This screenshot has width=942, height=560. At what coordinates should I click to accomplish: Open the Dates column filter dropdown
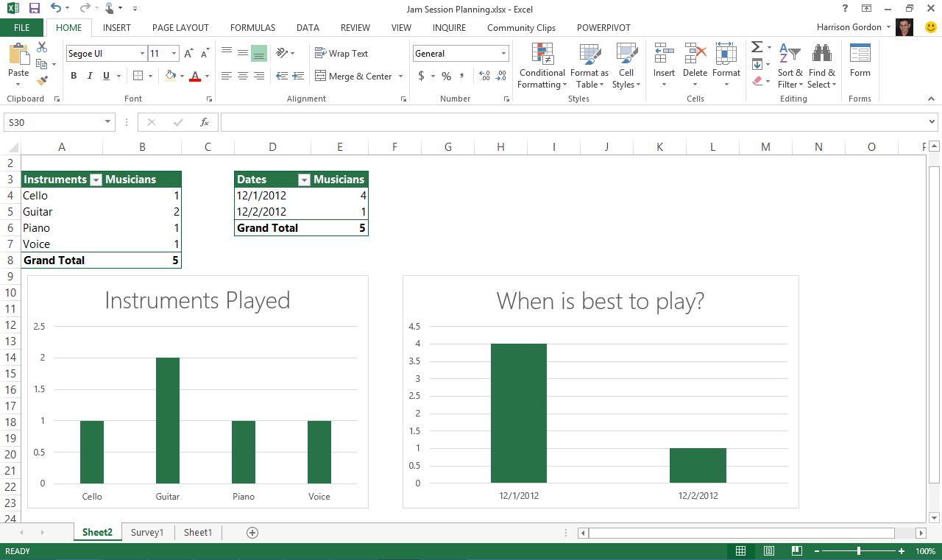[304, 179]
